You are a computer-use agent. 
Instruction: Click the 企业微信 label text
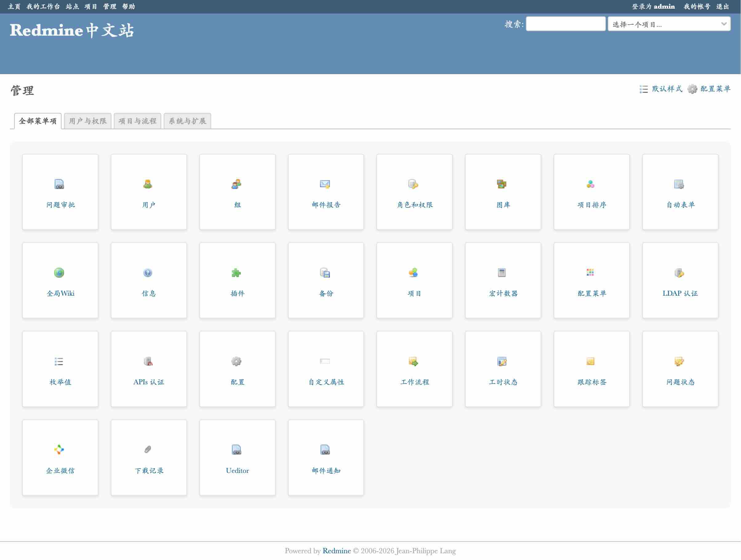pos(61,470)
